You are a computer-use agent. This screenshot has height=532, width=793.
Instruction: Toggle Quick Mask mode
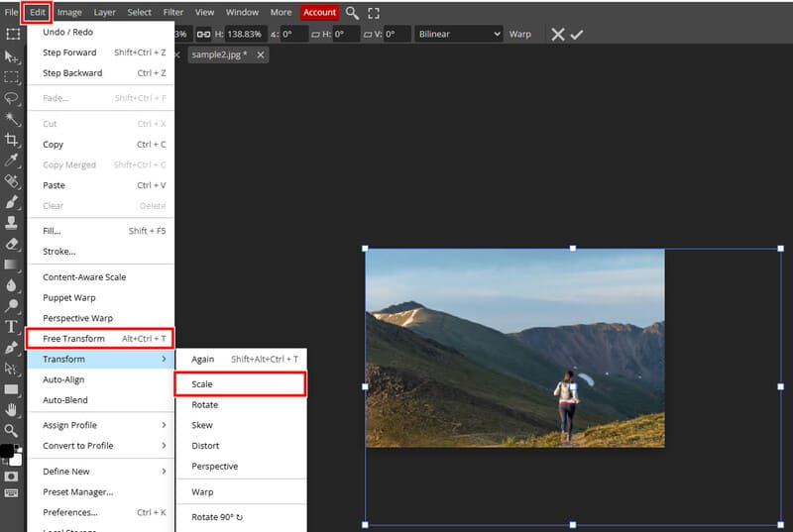point(11,477)
